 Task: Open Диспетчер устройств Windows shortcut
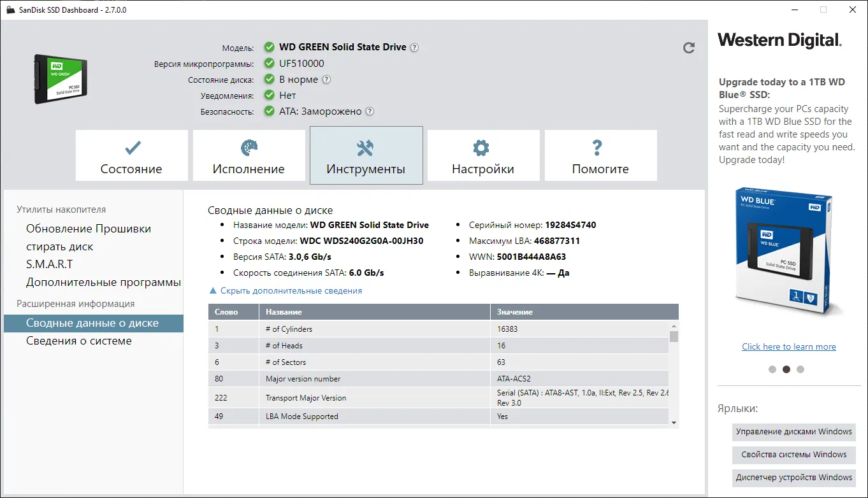(794, 478)
